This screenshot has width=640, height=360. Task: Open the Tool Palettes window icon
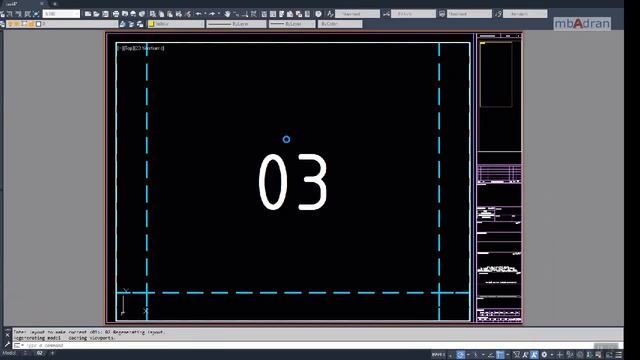click(x=281, y=14)
